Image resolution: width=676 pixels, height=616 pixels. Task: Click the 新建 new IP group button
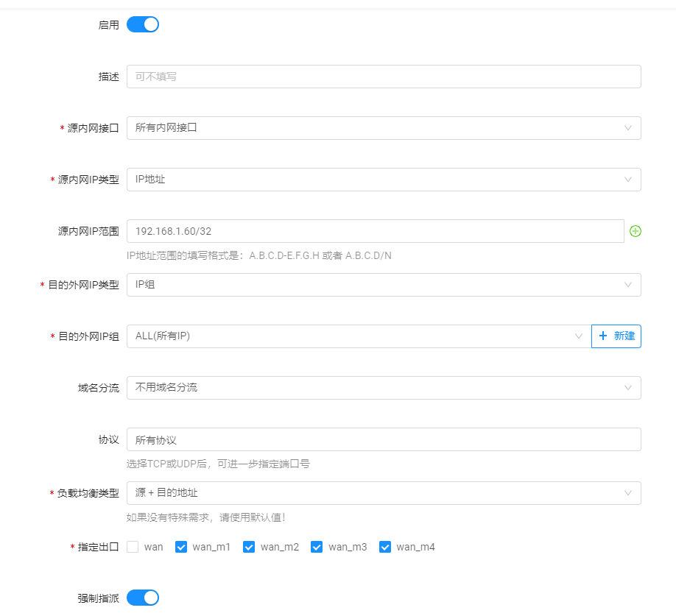[616, 336]
